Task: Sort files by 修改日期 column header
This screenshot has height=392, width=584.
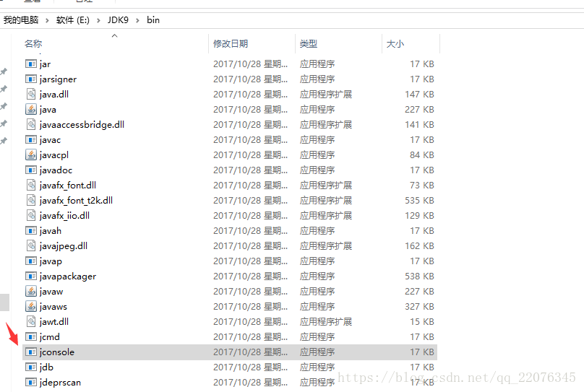Action: click(x=231, y=44)
